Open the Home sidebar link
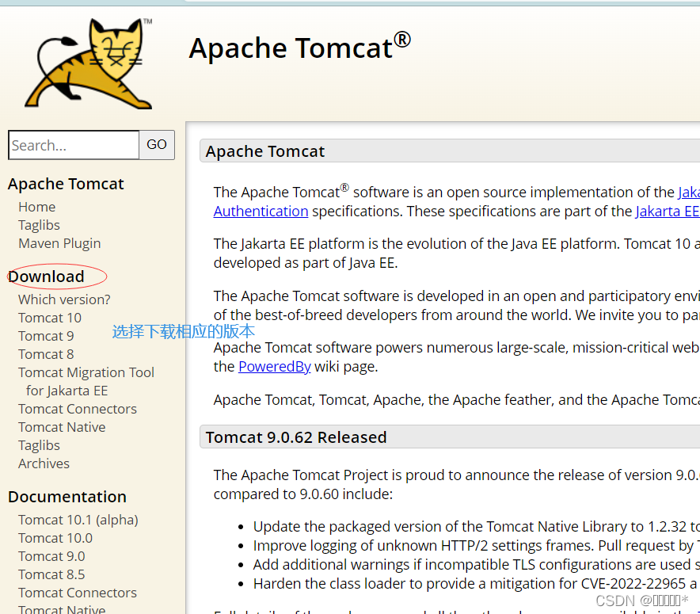Viewport: 700px width, 614px height. (37, 207)
